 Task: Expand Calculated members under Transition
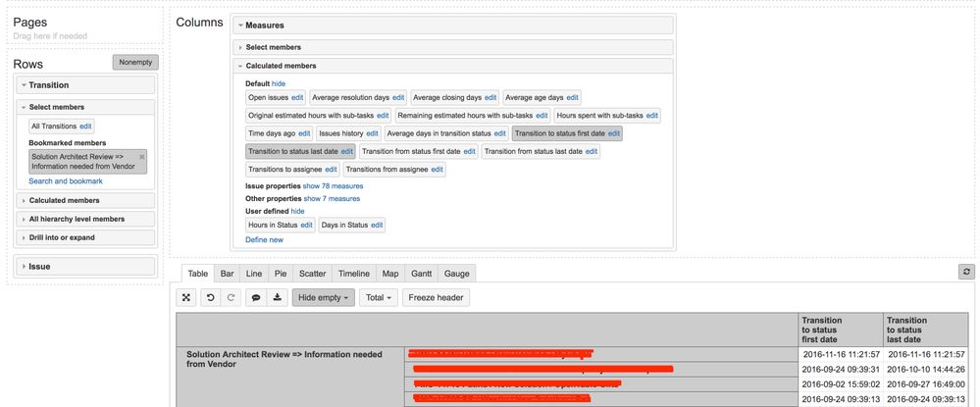pyautogui.click(x=85, y=201)
